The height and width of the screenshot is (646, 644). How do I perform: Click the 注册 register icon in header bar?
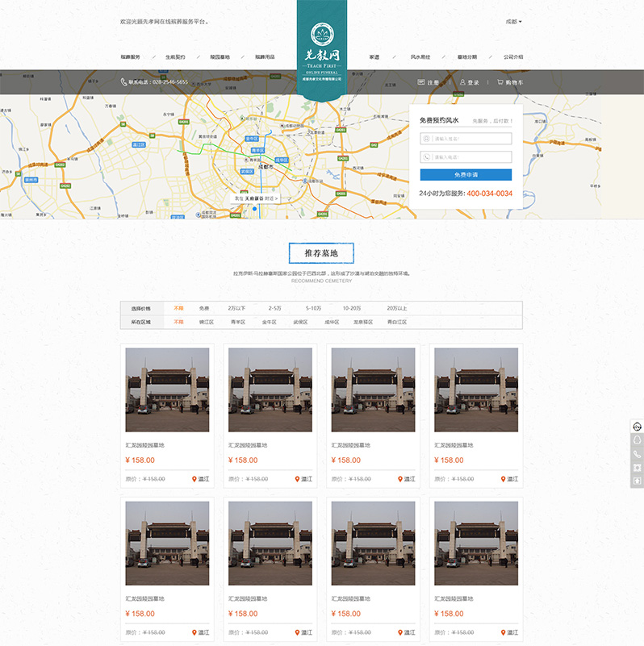[421, 82]
